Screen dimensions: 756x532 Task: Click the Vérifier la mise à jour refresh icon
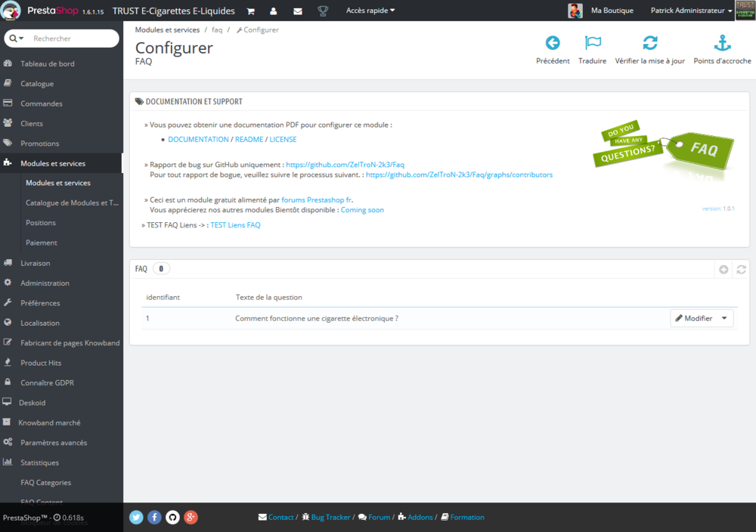tap(649, 43)
